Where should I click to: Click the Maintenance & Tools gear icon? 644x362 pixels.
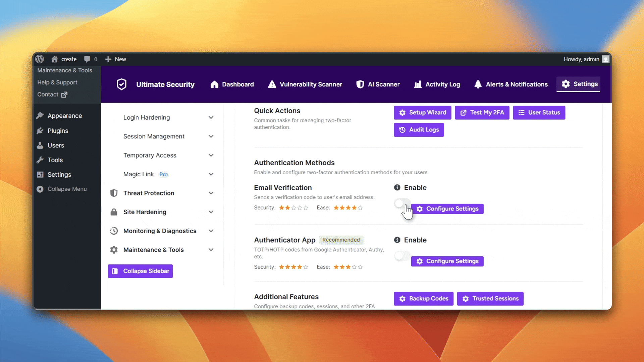click(x=114, y=250)
